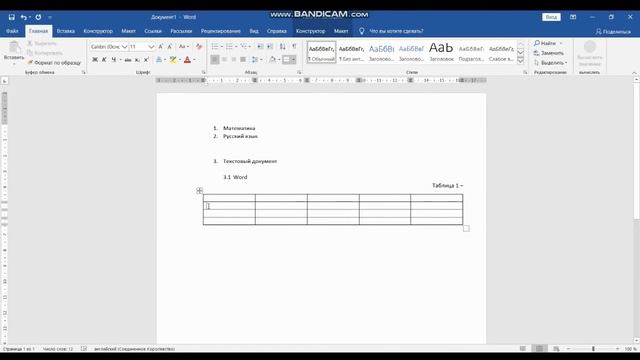This screenshot has height=360, width=640.
Task: Clear all formatting with eraser-A icon
Action: (x=199, y=47)
